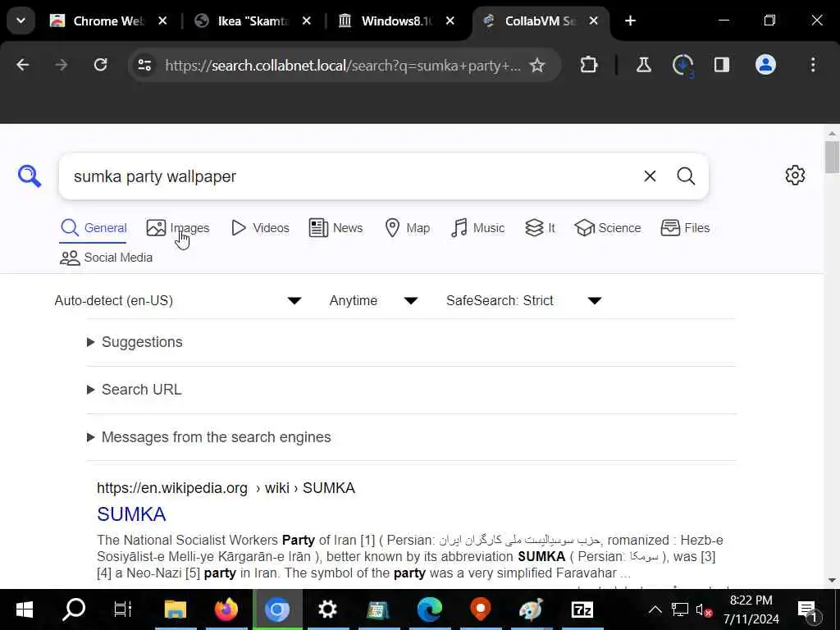Focus the address bar URL

(342, 66)
